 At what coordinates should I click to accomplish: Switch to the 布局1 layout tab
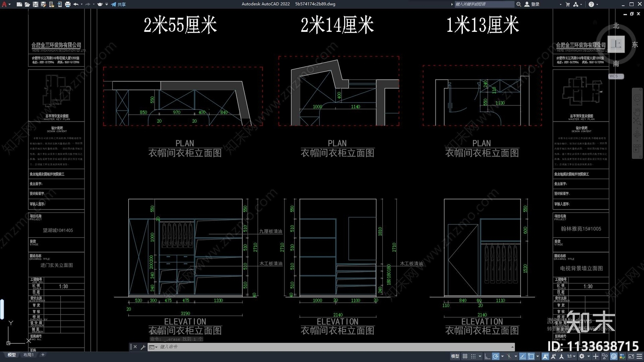[x=28, y=355]
